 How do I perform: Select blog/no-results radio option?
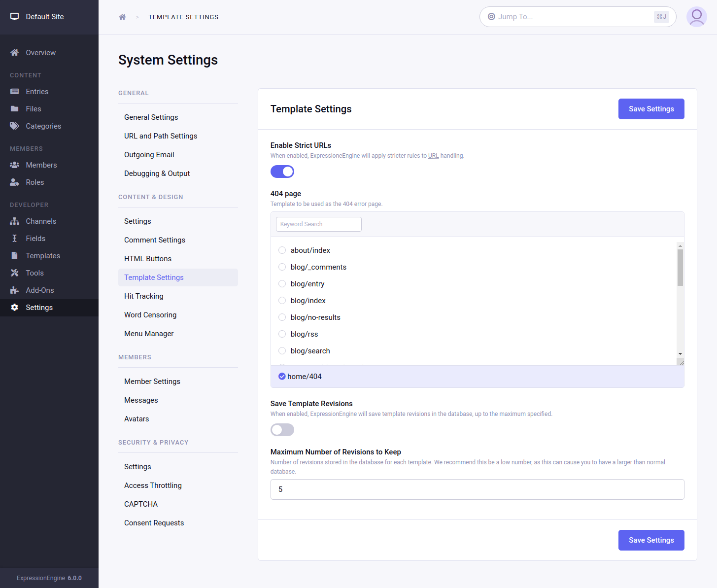point(282,317)
